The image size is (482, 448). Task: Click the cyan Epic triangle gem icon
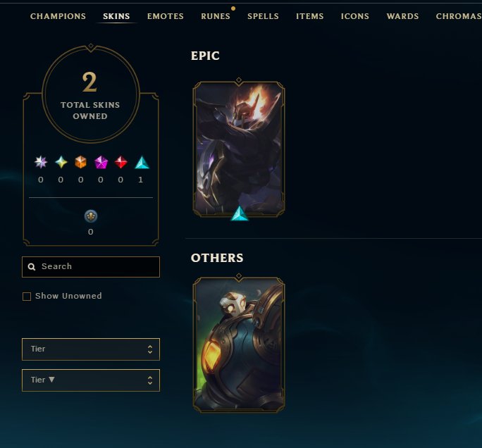click(x=142, y=162)
